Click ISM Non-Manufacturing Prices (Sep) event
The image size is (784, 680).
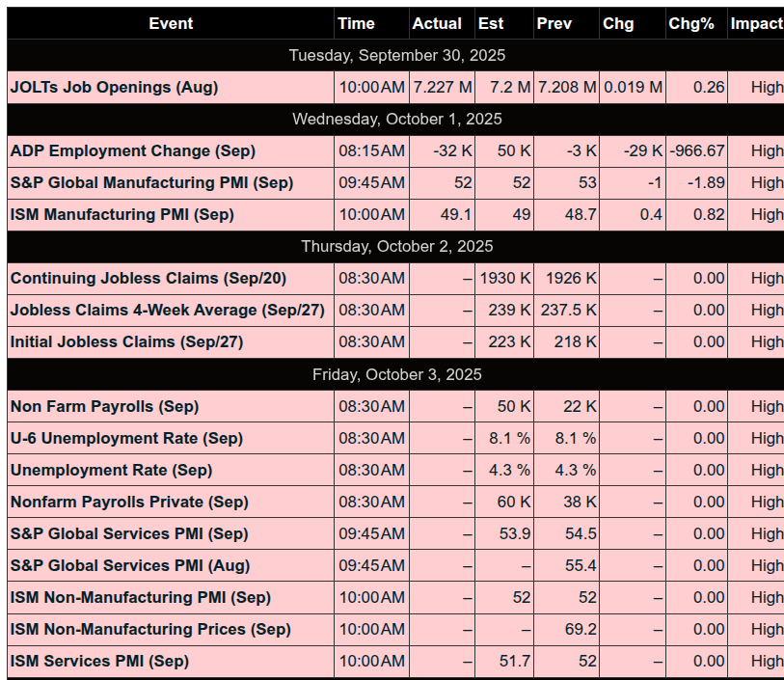point(150,630)
